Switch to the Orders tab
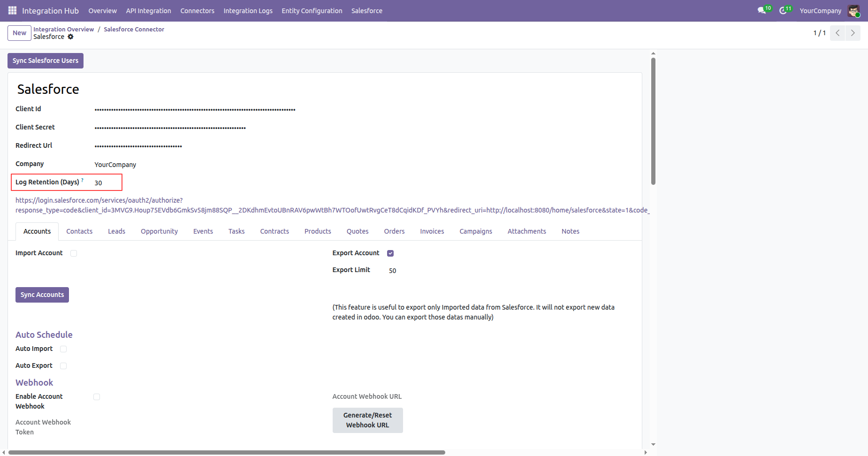868x456 pixels. [394, 231]
